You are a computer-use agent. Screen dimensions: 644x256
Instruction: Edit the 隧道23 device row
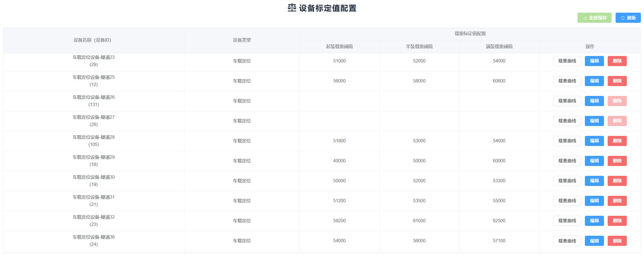[x=594, y=61]
